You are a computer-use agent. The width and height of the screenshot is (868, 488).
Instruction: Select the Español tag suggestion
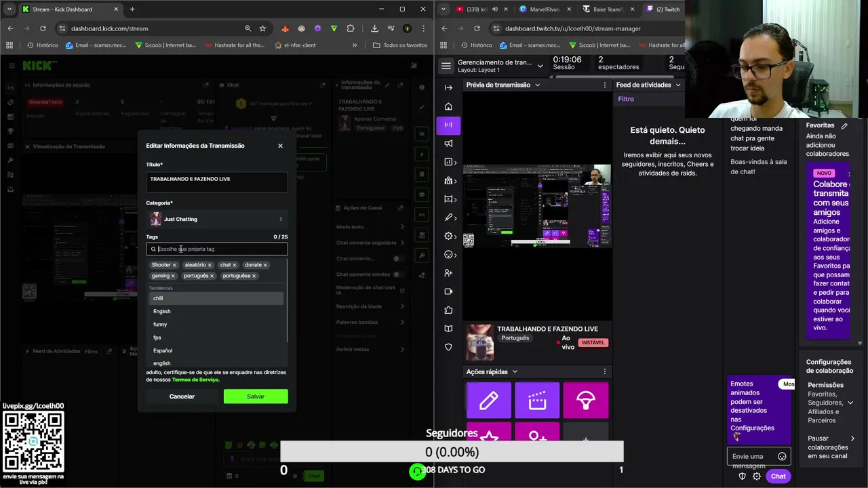[216, 350]
